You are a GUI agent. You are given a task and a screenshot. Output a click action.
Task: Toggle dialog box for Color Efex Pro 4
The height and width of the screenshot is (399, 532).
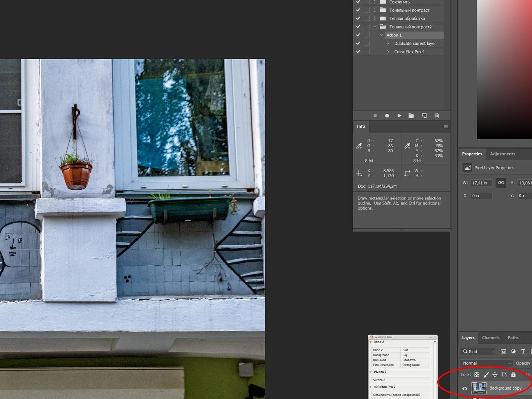click(366, 51)
